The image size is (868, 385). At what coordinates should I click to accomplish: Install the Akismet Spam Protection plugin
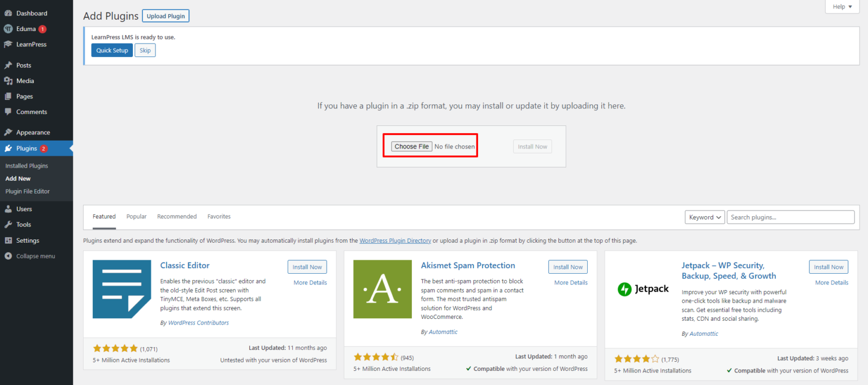pyautogui.click(x=568, y=267)
